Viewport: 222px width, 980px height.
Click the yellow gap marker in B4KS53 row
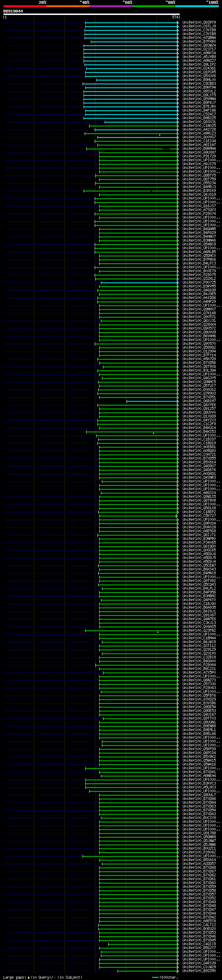[153, 433]
